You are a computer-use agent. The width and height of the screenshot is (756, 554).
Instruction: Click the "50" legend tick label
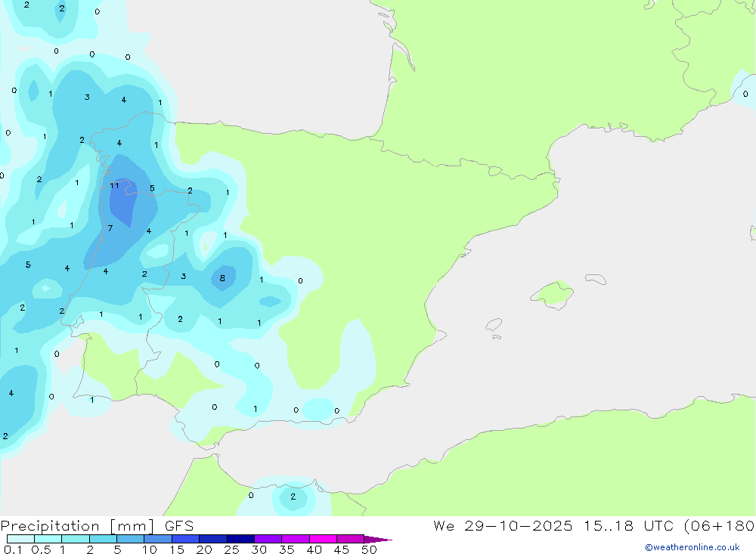tap(369, 549)
